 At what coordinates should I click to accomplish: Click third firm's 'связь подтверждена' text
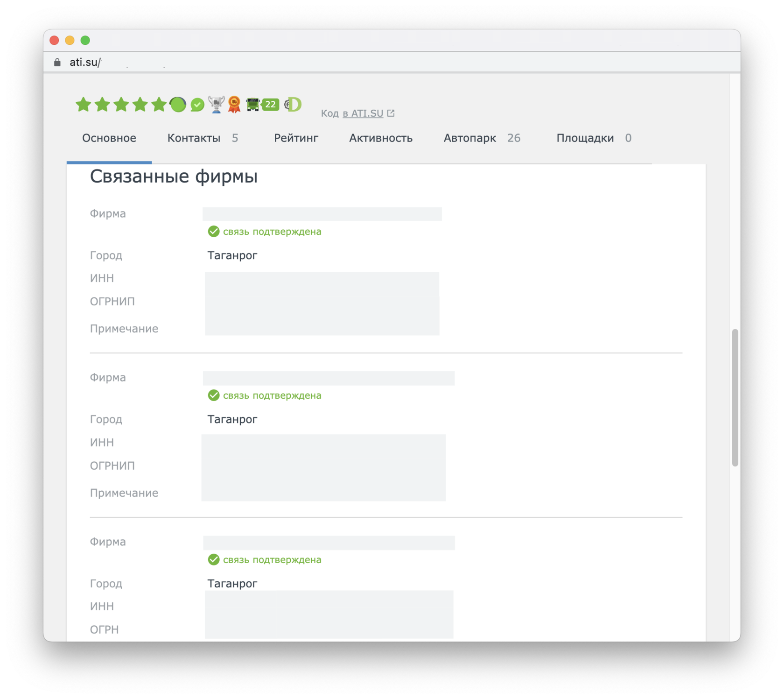tap(272, 560)
